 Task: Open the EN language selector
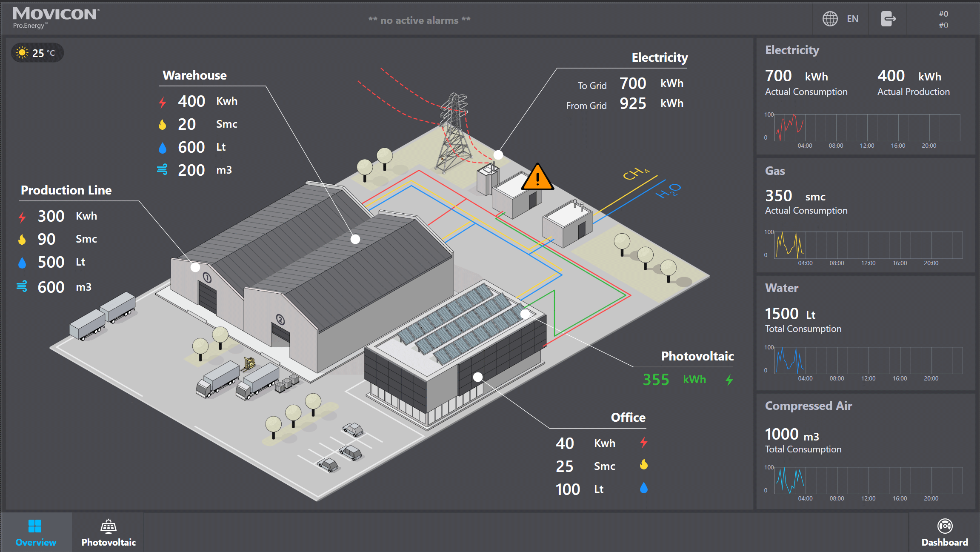(x=853, y=19)
